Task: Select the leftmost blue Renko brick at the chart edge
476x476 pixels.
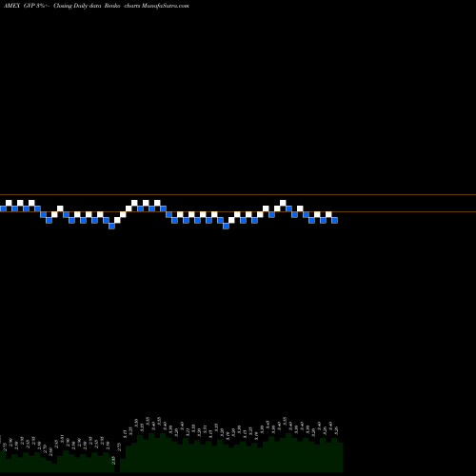Action: pyautogui.click(x=3, y=208)
